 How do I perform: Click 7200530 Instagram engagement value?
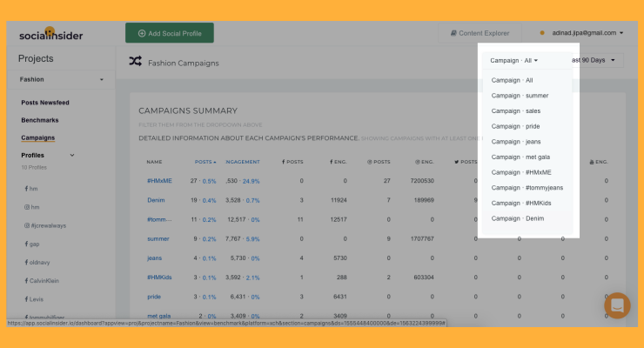[422, 181]
